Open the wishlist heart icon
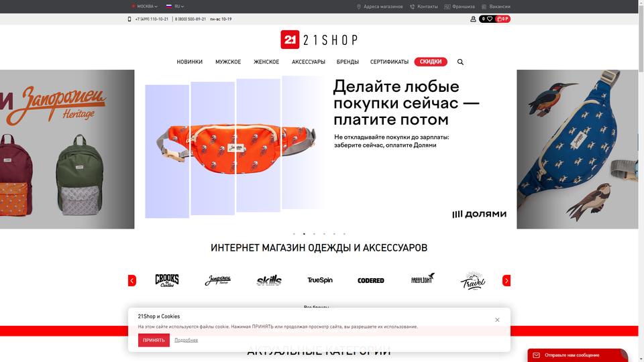Viewport: 644px width, 362px height. click(x=490, y=19)
